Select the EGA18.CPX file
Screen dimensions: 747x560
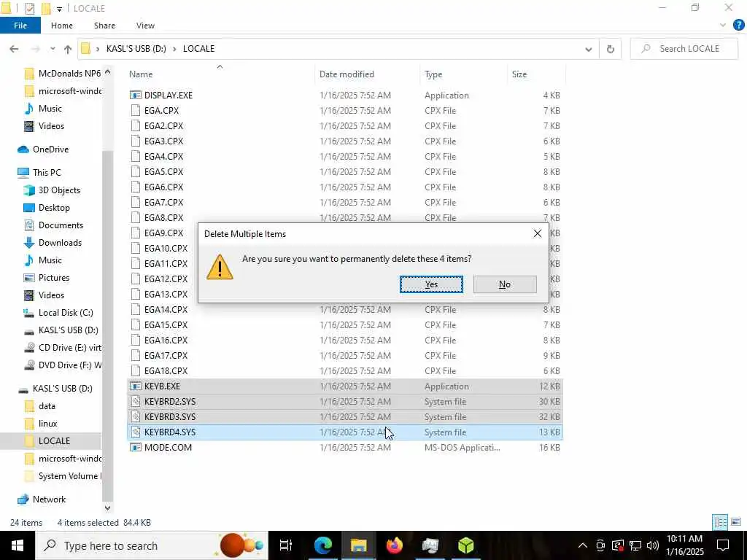pos(345,370)
